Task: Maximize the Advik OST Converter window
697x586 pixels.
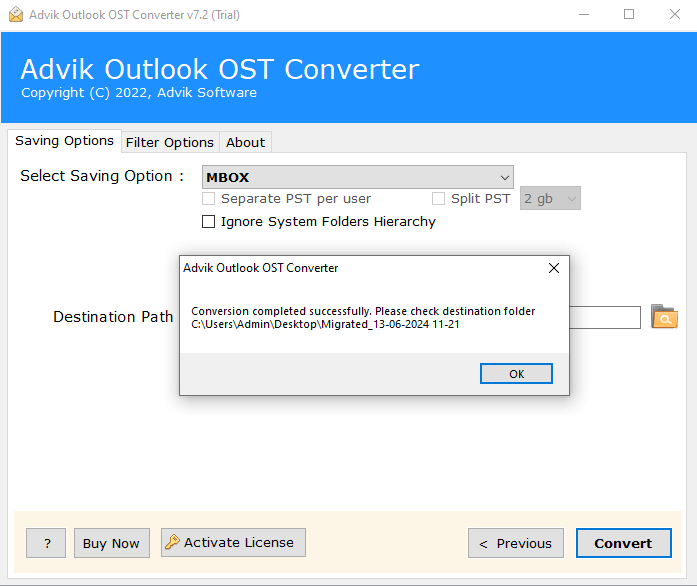Action: [x=629, y=15]
